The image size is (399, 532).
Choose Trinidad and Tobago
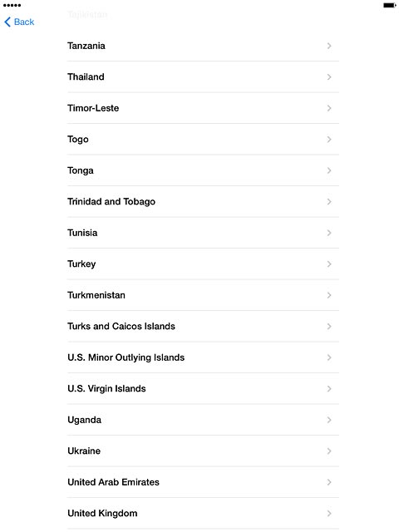click(203, 201)
